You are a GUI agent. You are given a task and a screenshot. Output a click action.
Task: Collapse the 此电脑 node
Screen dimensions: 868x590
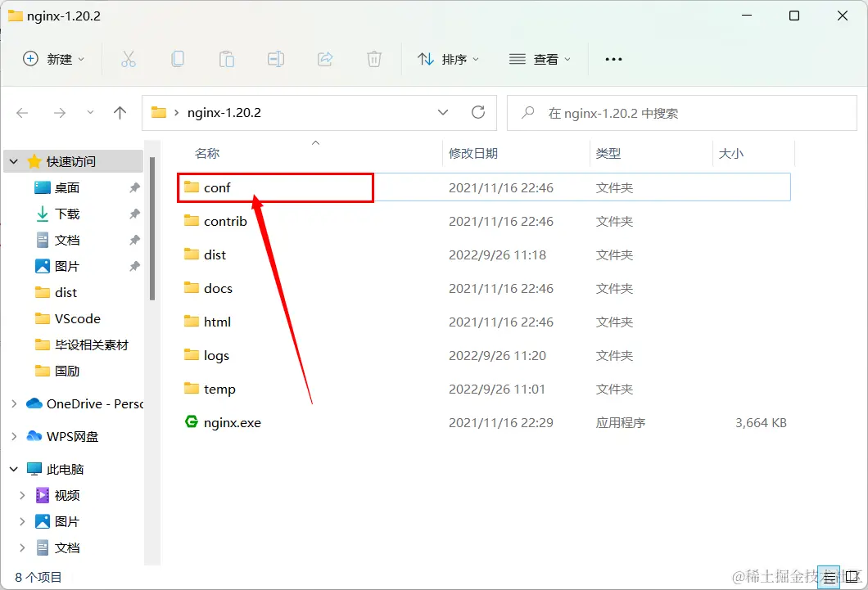point(14,470)
